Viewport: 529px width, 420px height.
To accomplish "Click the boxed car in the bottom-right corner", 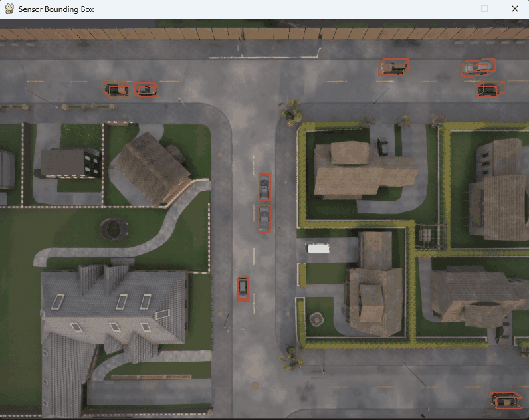I will pyautogui.click(x=505, y=400).
